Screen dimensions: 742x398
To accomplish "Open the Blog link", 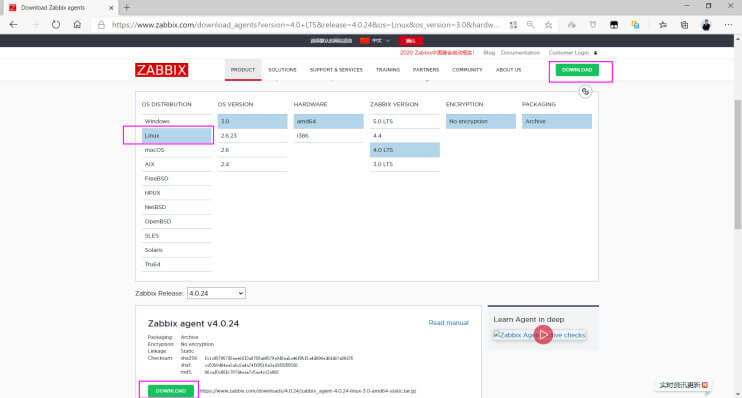I will pos(489,53).
